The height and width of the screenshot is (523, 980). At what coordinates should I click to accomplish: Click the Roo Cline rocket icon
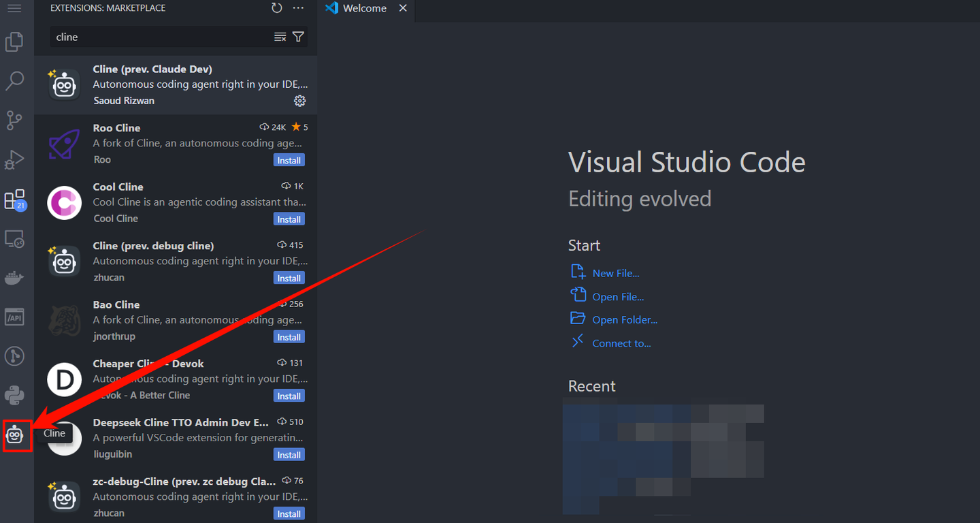64,144
